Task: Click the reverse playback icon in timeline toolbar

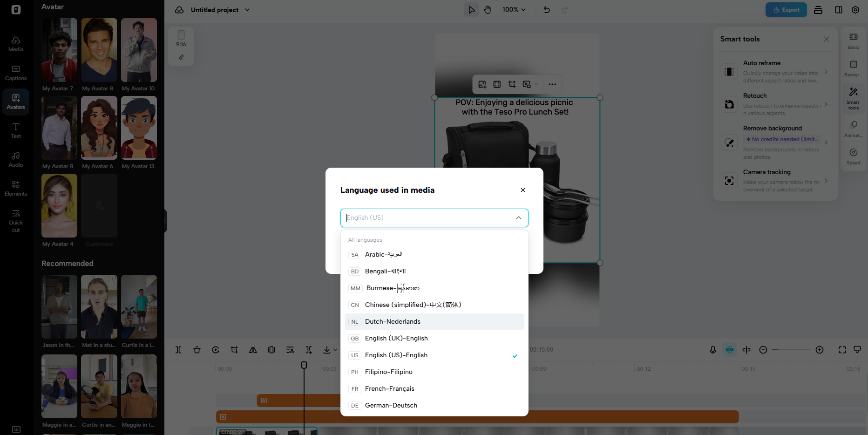Action: tap(216, 350)
